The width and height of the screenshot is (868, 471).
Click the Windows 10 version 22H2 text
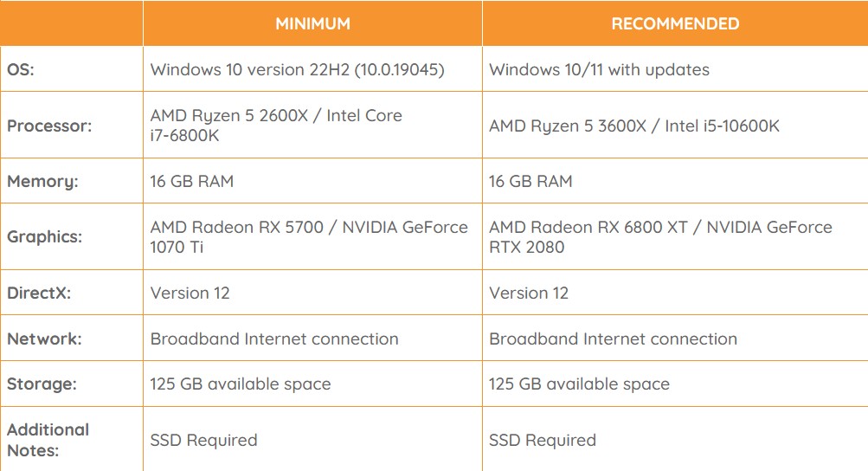pos(297,69)
